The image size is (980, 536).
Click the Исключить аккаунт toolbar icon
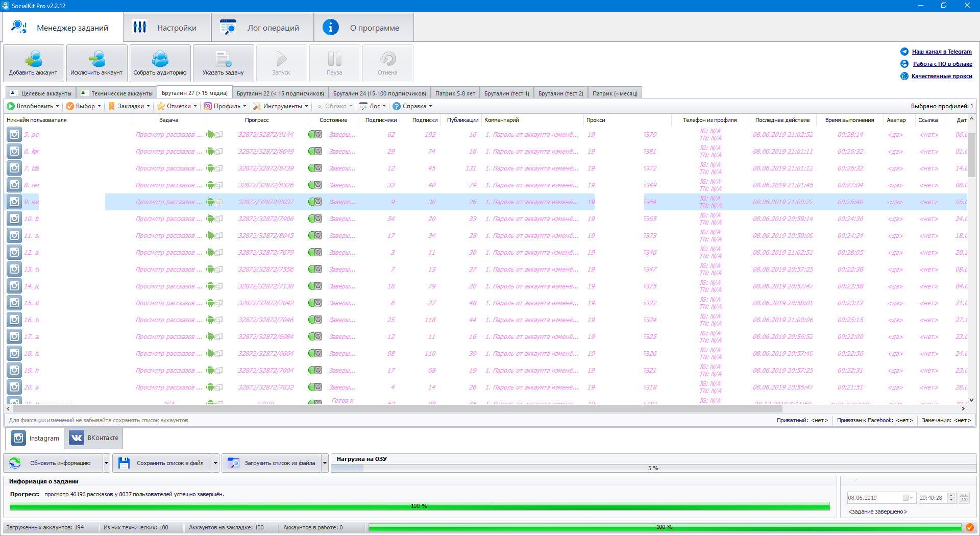[x=96, y=59]
